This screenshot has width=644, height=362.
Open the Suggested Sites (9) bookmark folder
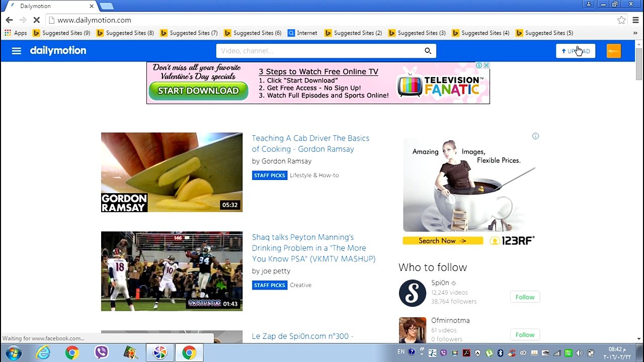point(61,33)
